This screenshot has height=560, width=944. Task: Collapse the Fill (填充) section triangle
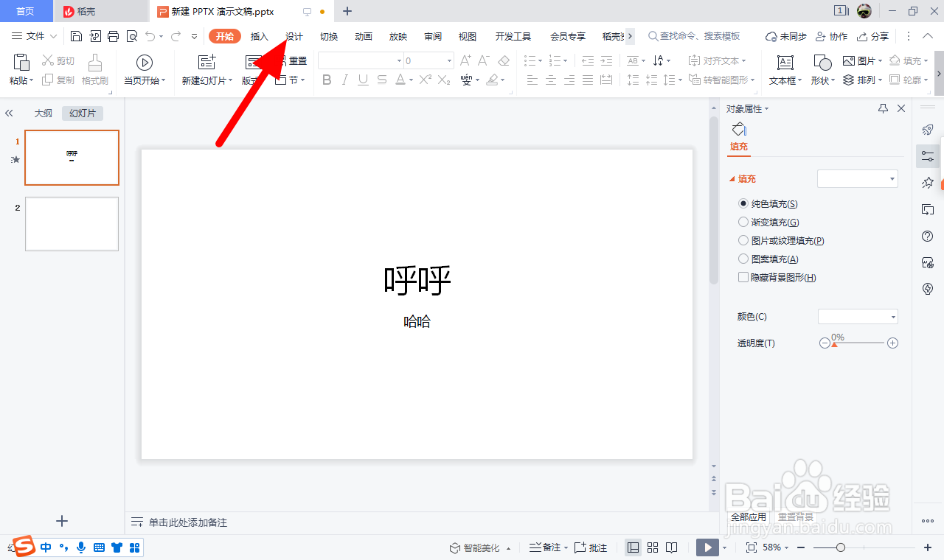[x=732, y=179]
